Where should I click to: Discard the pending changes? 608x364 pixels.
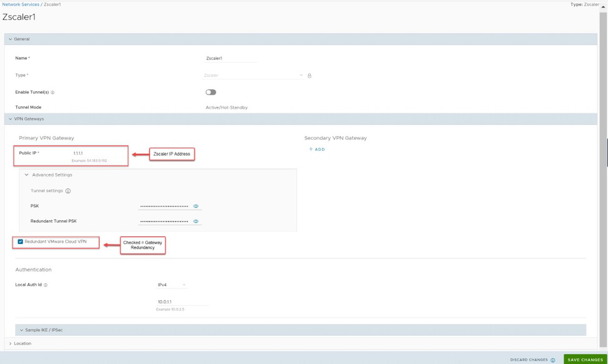coord(529,360)
